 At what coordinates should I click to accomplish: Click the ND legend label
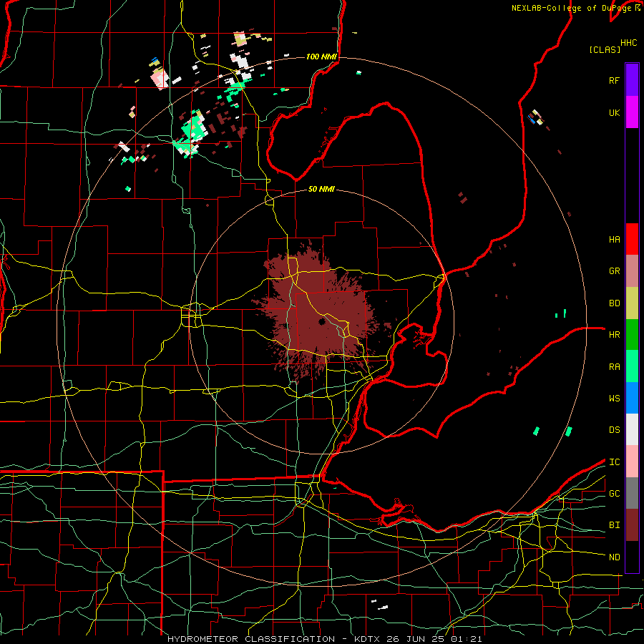point(614,557)
